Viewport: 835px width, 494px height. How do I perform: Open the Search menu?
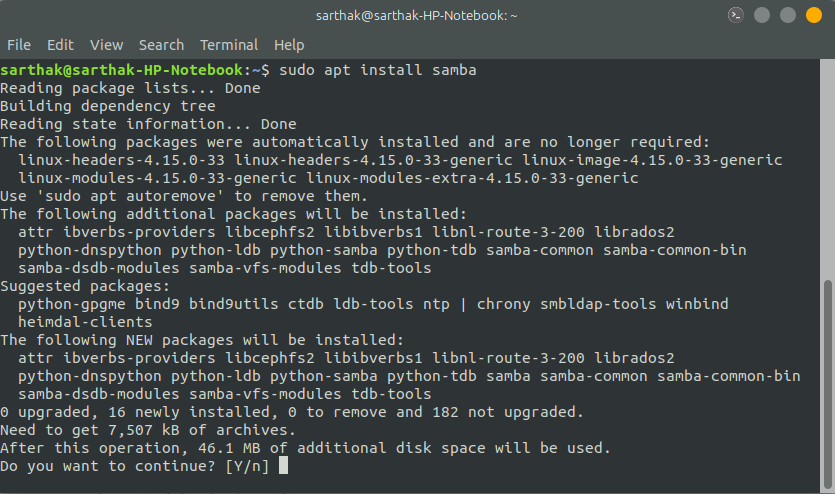point(161,45)
